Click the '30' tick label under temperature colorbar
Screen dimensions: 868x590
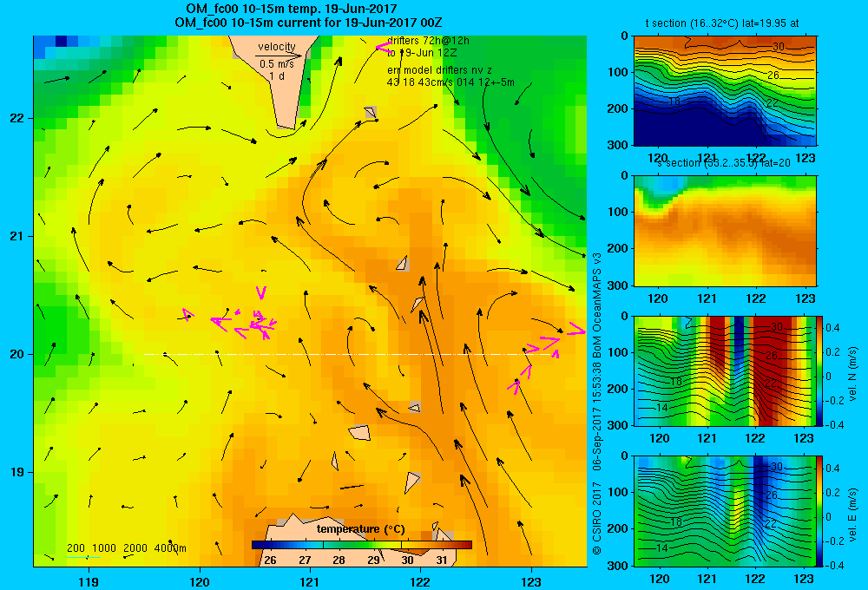point(407,560)
